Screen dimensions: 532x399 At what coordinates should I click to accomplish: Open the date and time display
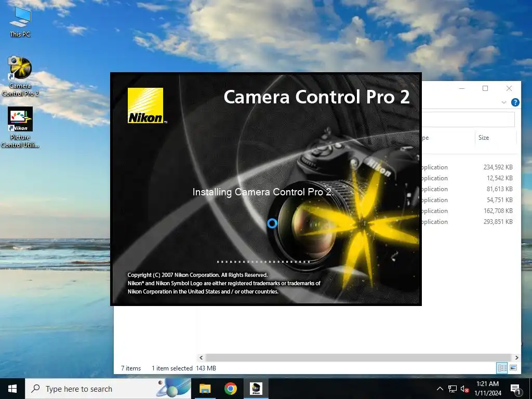click(487, 389)
